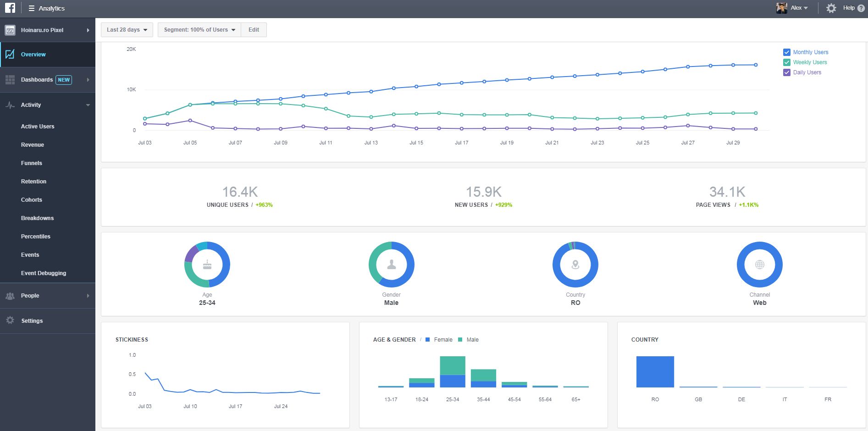The height and width of the screenshot is (431, 868).
Task: Click the Age donut chart icon
Action: pyautogui.click(x=207, y=265)
